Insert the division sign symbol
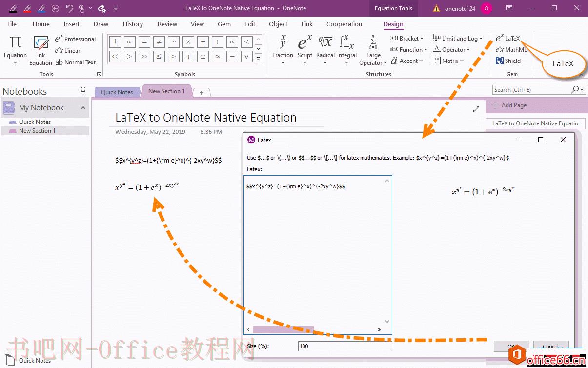Image resolution: width=588 pixels, height=368 pixels. click(203, 42)
